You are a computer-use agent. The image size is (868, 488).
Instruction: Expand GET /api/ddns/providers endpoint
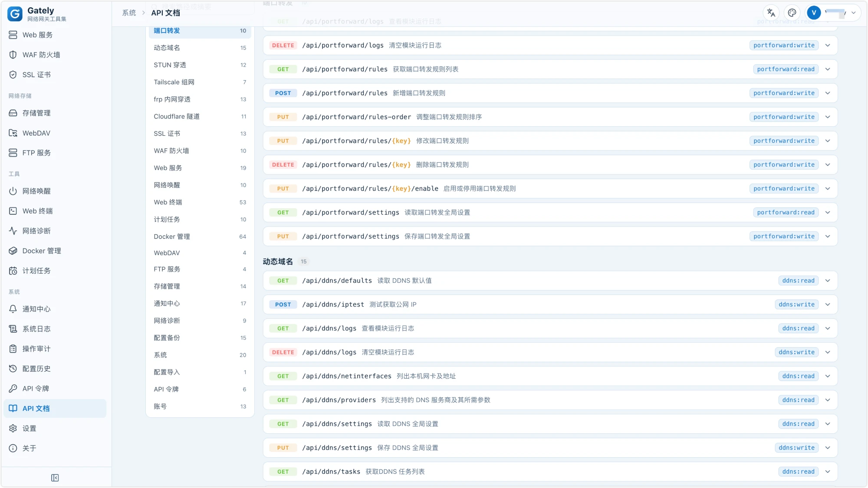click(550, 400)
